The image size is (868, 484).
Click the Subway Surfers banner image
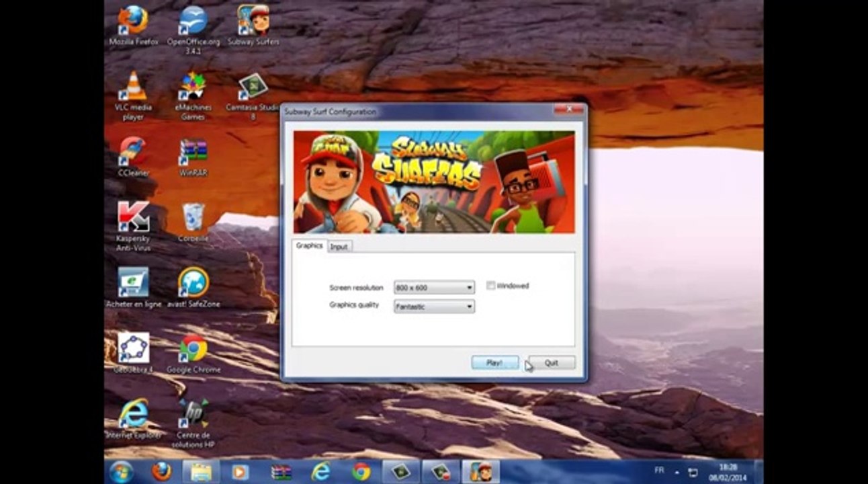(x=434, y=182)
